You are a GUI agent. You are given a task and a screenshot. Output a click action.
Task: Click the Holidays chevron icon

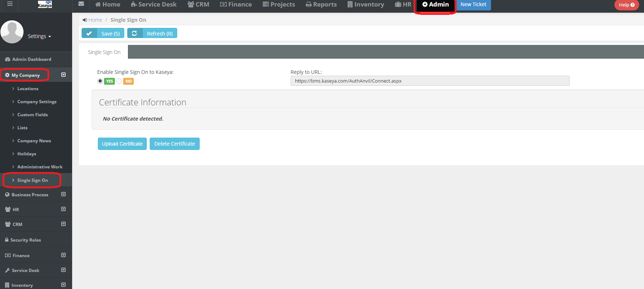tap(13, 154)
